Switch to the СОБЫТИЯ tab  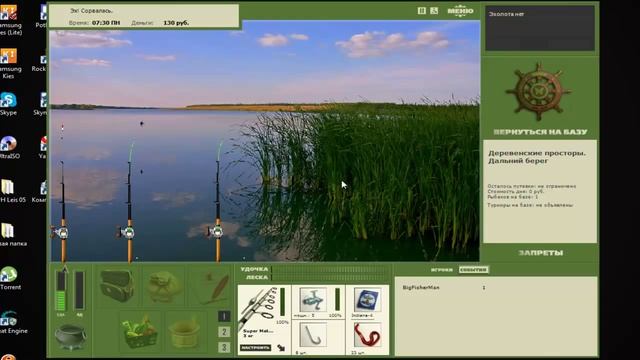[x=473, y=270]
